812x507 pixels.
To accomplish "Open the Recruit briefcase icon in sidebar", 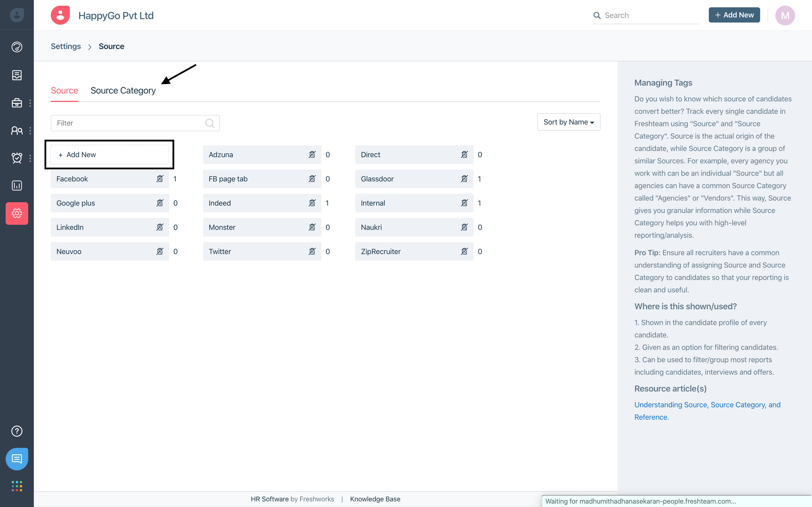I will (x=17, y=103).
